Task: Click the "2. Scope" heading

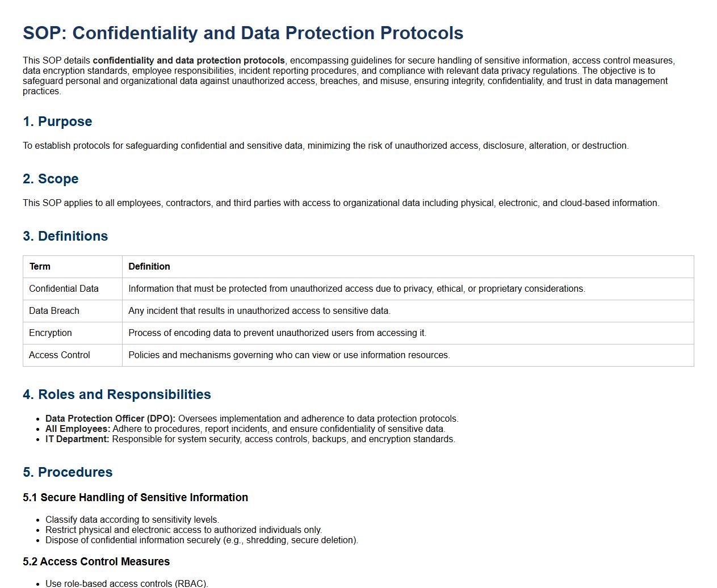Action: [x=51, y=179]
